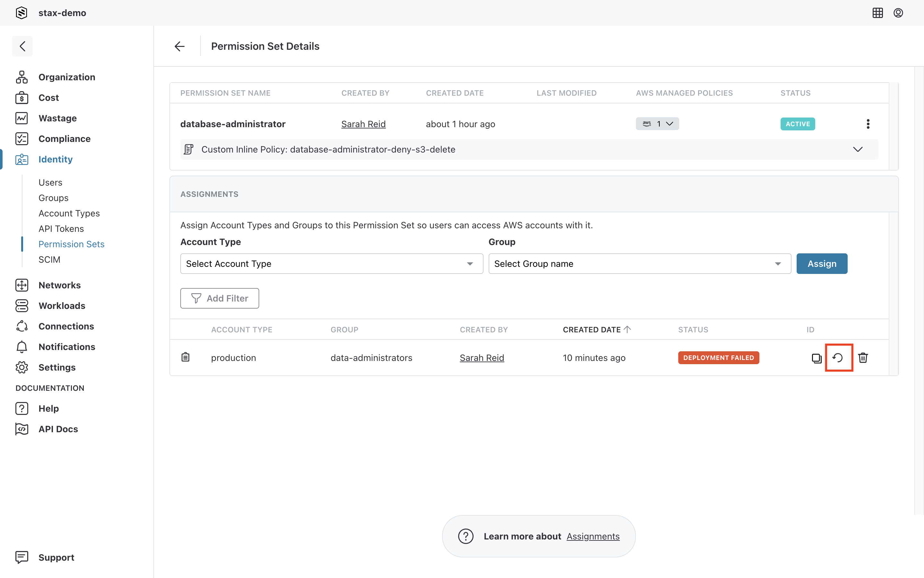Open Users under Identity
This screenshot has height=578, width=924.
pyautogui.click(x=50, y=182)
